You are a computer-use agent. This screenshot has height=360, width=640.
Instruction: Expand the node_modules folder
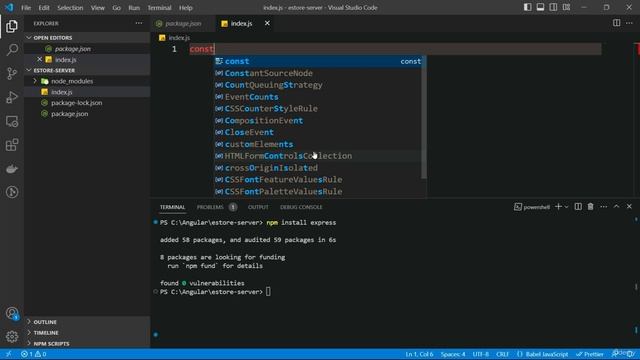[x=35, y=81]
